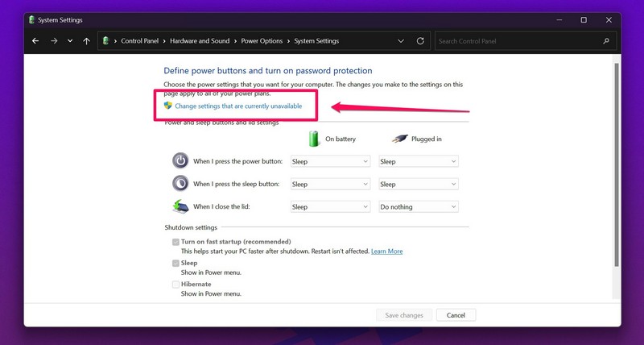Click 'Plugged in' column header text
Viewport: 644px width, 345px height.
pyautogui.click(x=427, y=139)
